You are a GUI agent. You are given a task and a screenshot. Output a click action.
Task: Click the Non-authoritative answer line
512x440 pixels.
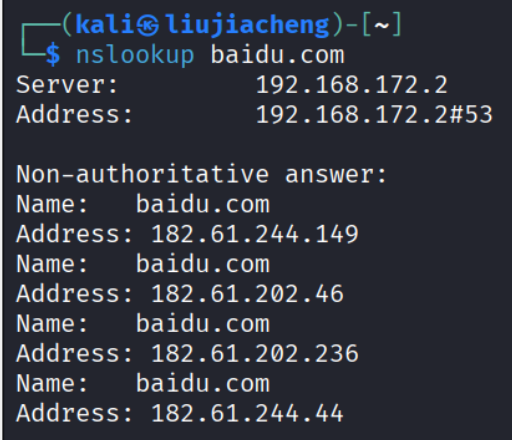pyautogui.click(x=201, y=174)
